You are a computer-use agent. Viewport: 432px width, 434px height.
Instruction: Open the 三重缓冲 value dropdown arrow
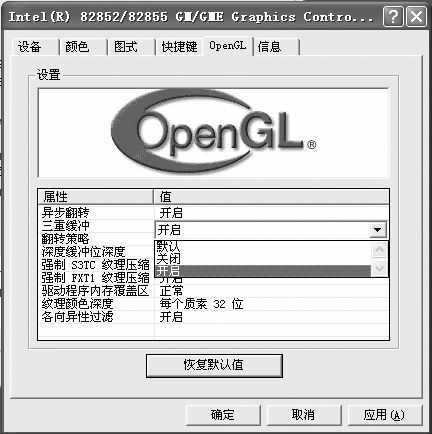click(x=378, y=230)
